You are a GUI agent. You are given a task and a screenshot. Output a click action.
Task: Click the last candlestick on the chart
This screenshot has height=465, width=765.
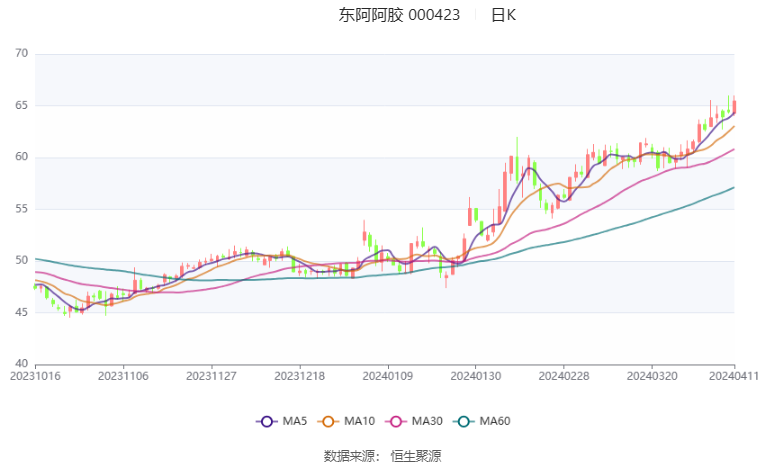click(734, 105)
